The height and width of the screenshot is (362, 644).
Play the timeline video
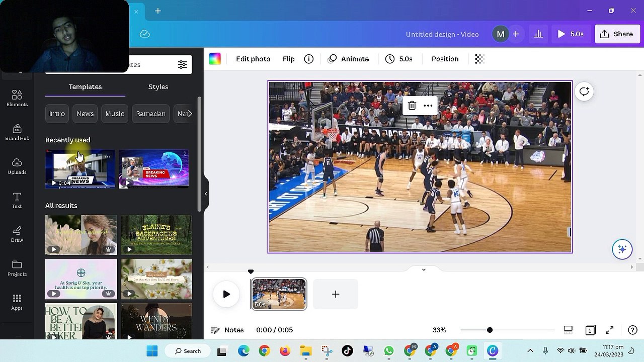click(226, 294)
